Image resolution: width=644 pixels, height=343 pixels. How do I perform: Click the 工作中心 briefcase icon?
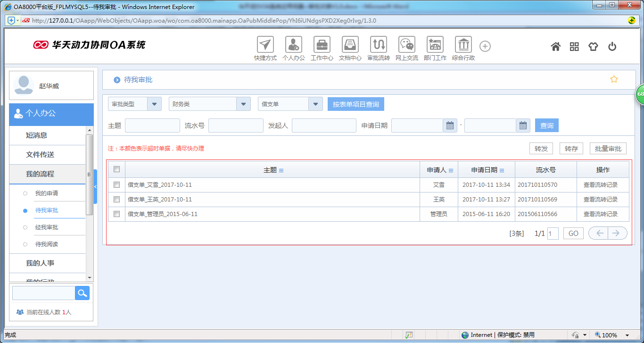tap(322, 45)
